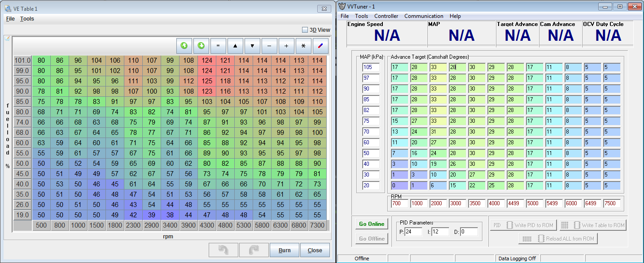This screenshot has height=263, width=644.
Task: Click the black down-triangle decrease icon
Action: click(x=252, y=45)
